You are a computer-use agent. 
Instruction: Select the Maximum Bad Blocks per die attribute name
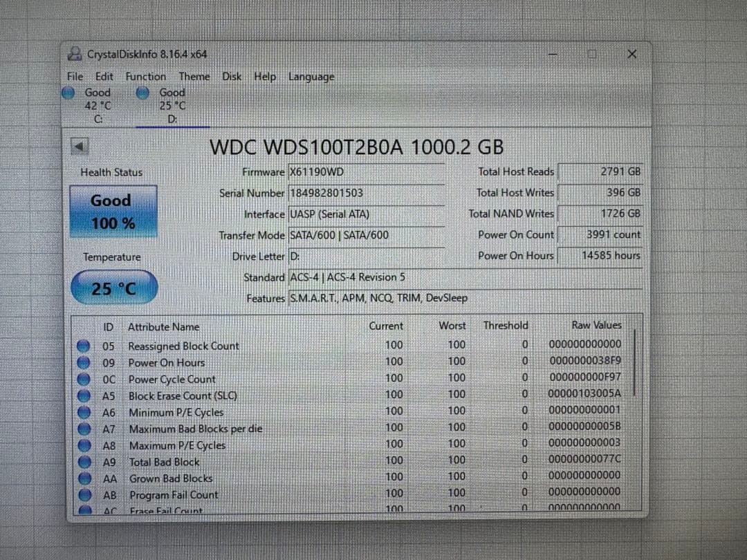tap(196, 429)
